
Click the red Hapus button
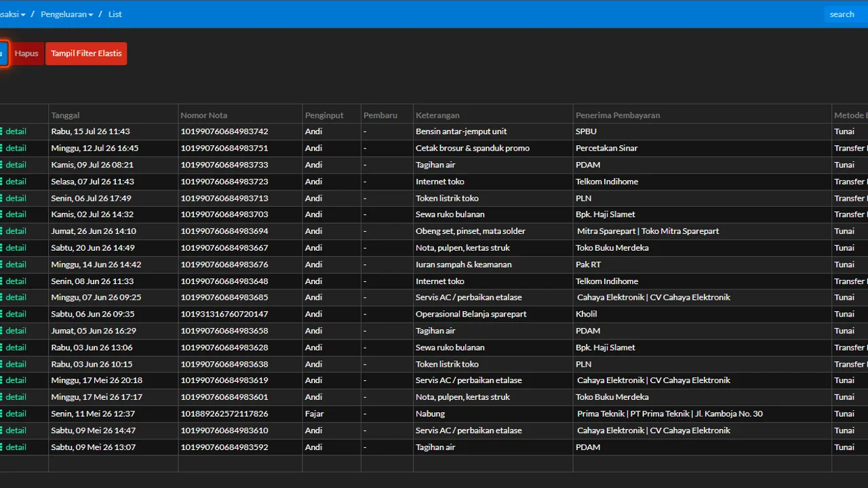(x=26, y=54)
